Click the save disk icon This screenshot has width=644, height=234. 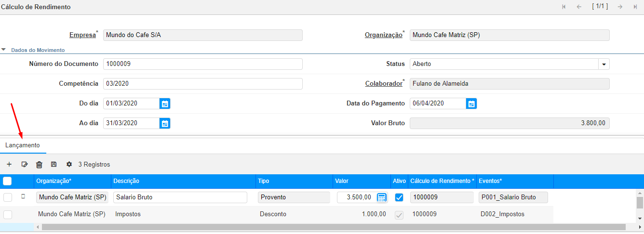tap(54, 165)
